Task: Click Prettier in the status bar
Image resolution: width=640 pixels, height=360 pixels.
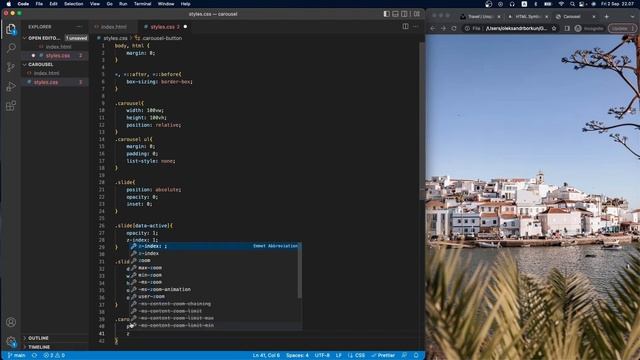Action: point(383,356)
